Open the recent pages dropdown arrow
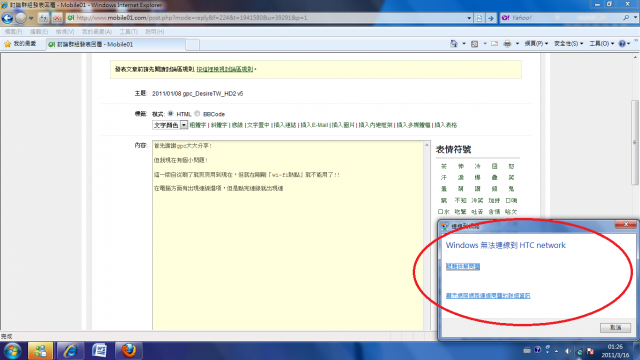 [x=31, y=18]
